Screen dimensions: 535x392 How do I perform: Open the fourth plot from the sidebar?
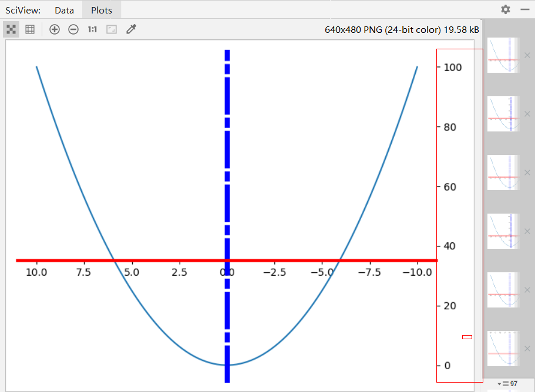[x=503, y=231]
